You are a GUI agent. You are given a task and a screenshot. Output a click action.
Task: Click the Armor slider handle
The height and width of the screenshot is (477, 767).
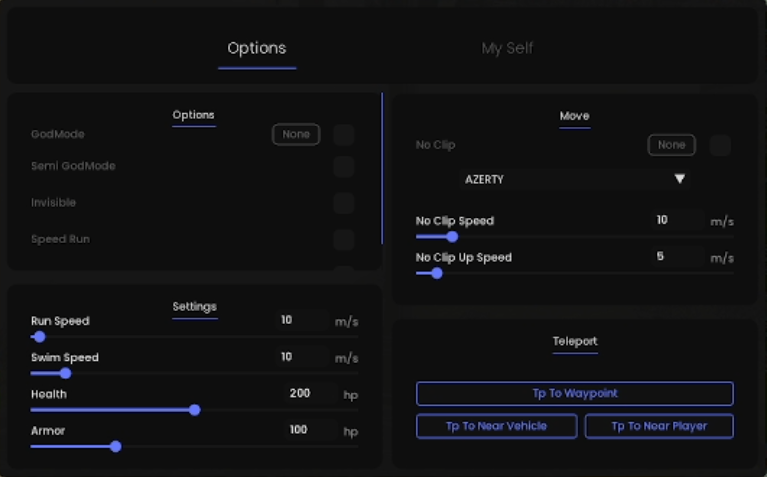(116, 447)
